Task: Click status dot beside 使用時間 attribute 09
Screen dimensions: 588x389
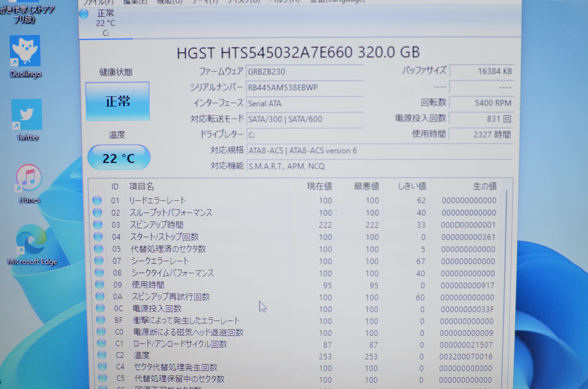Action: pos(100,285)
